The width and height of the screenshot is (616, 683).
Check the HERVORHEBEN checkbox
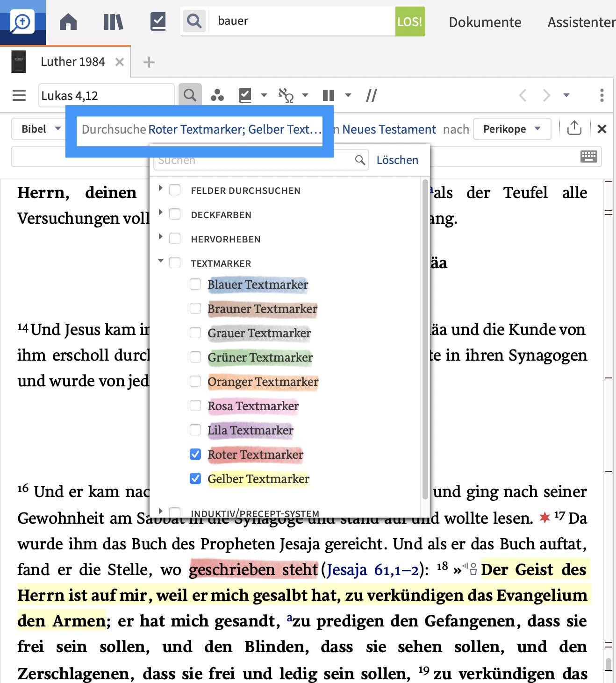tap(175, 238)
